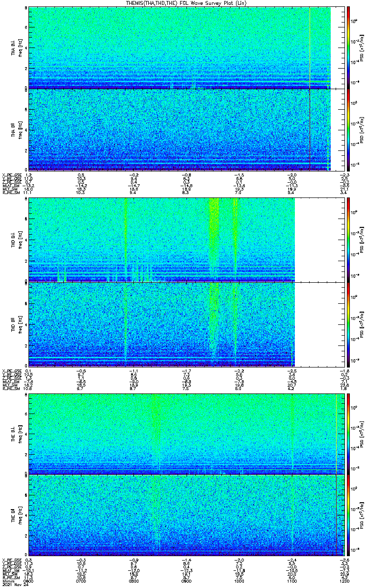
Task: Click the THA B∥ color bar
Action: coord(349,129)
